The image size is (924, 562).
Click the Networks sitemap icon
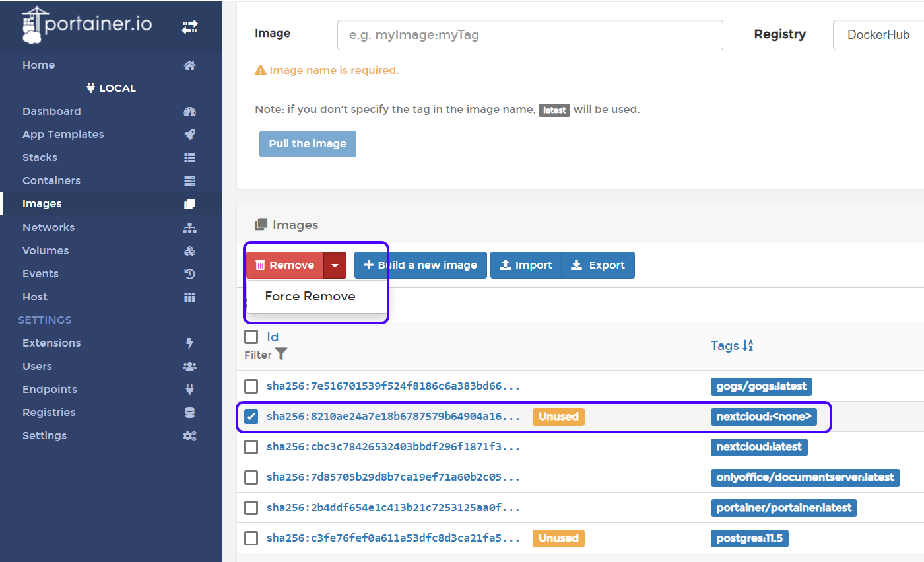189,228
